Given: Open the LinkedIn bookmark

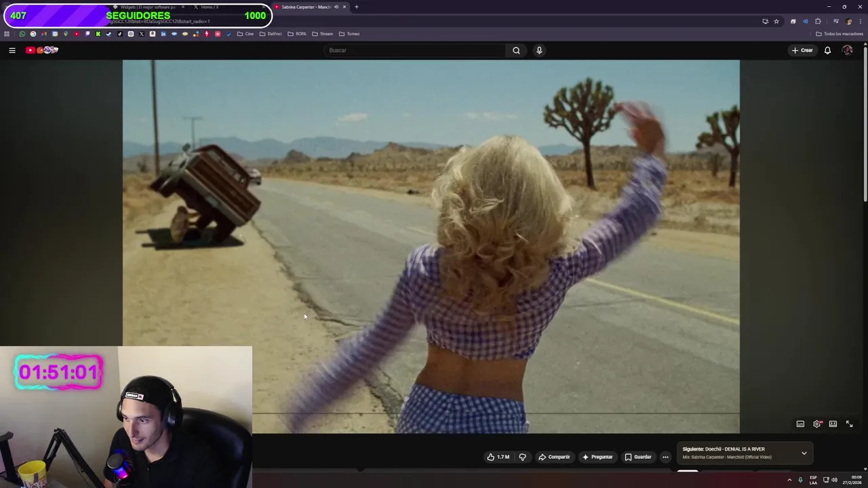Looking at the screenshot, I should (163, 34).
